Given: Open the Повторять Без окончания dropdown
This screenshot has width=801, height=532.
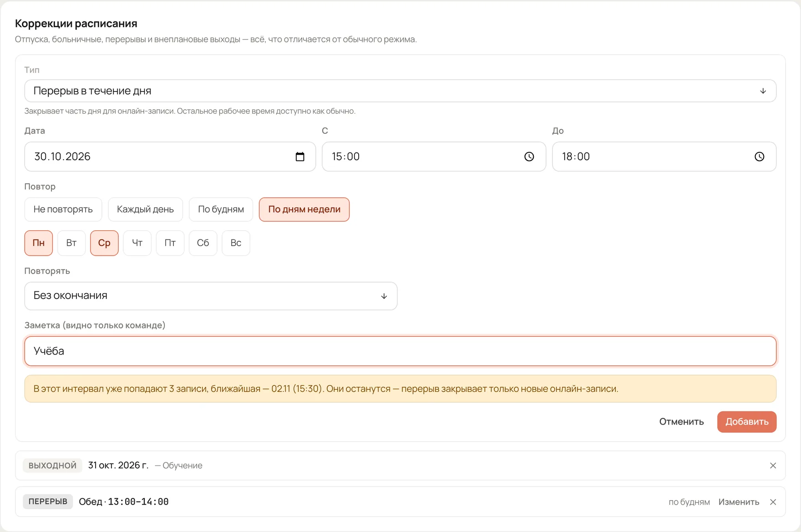Looking at the screenshot, I should tap(211, 296).
